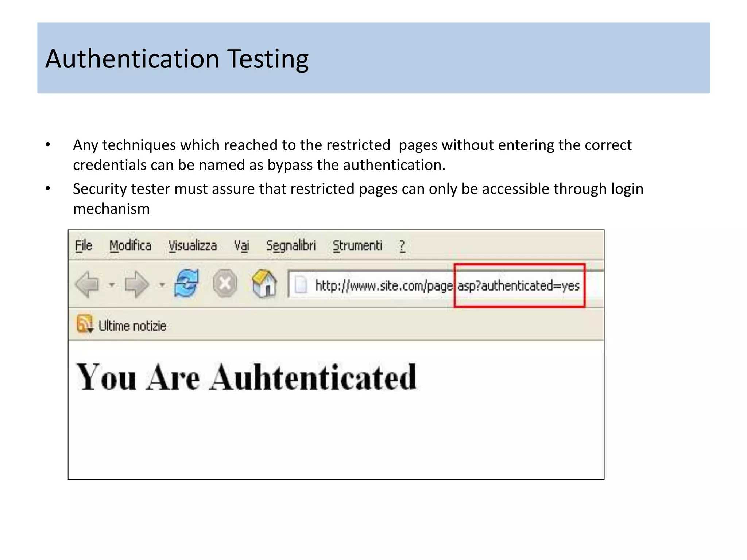Open the Strumenti menu
The image size is (747, 560).
tap(357, 246)
